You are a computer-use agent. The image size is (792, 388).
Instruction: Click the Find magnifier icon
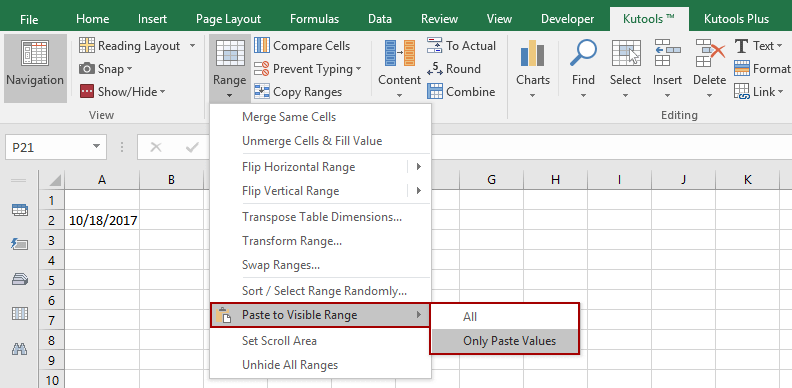pyautogui.click(x=583, y=53)
